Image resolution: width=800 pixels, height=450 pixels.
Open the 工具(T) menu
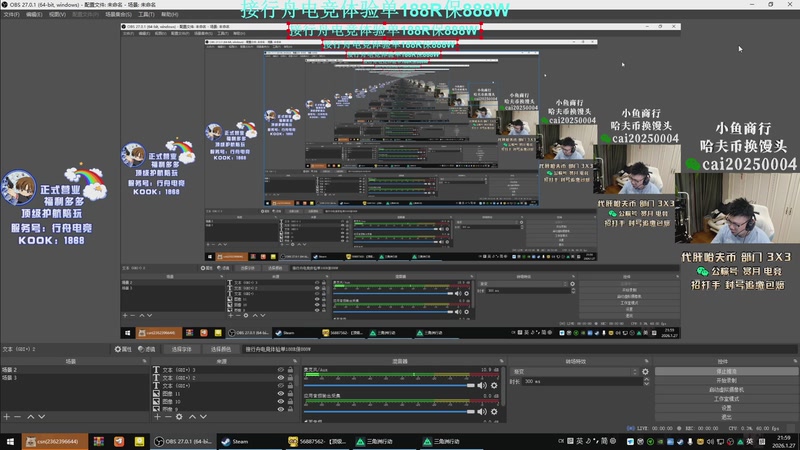[146, 14]
